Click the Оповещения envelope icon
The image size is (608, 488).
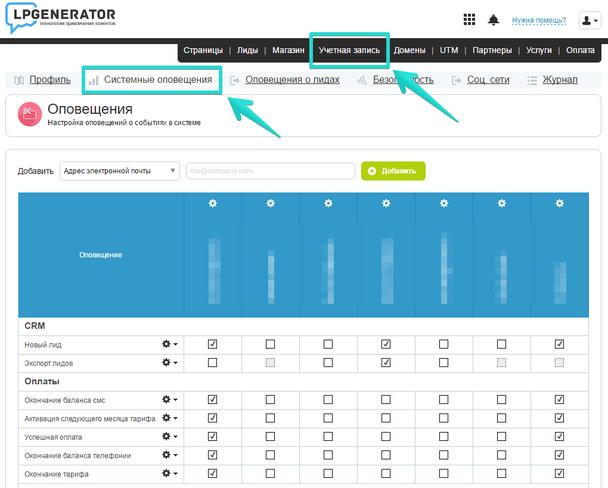click(x=29, y=114)
